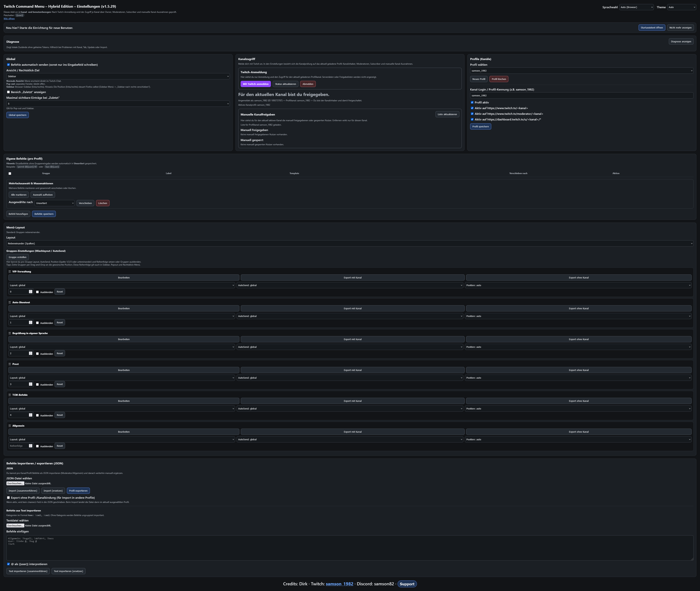Enable the 'Bereich Zuletzt anzeigen' checkbox
This screenshot has height=591, width=700.
pos(8,92)
